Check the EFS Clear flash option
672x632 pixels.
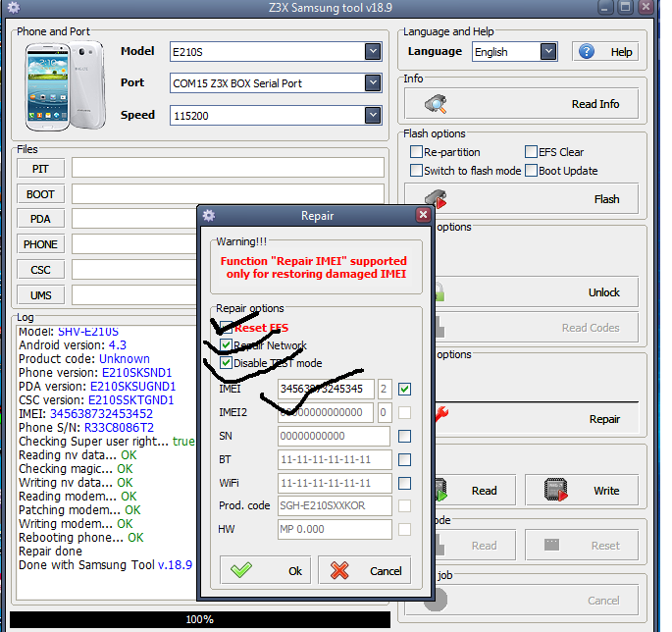(531, 152)
